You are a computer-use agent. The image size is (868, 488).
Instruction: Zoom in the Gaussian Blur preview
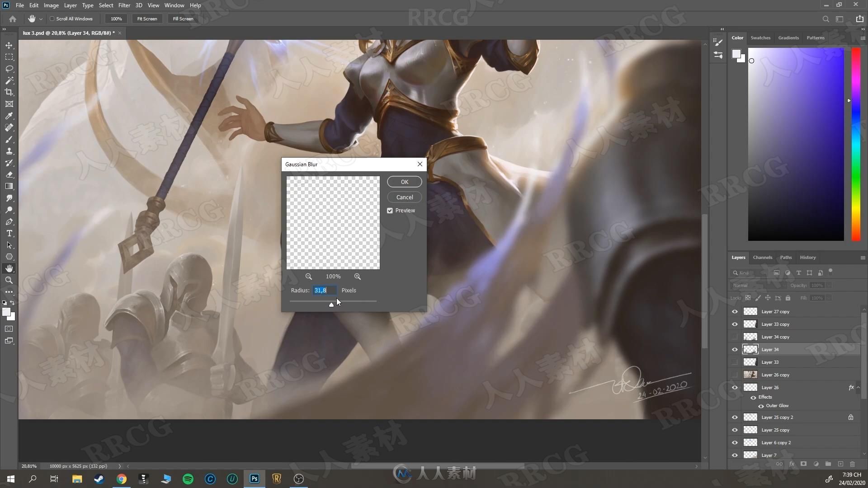click(x=357, y=276)
